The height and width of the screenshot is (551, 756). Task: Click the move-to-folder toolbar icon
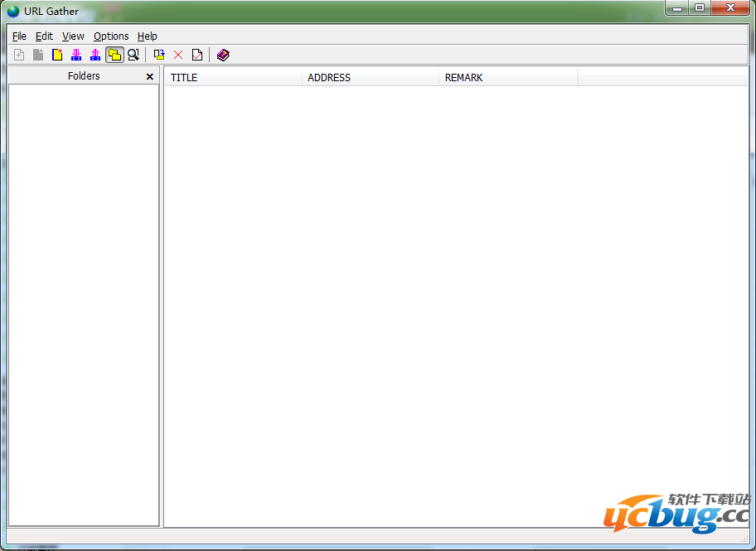tap(159, 55)
